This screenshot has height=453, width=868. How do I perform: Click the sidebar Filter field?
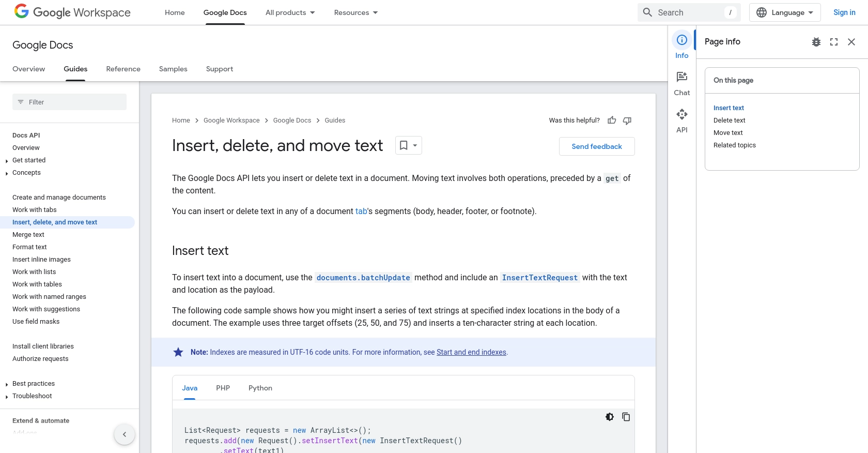pyautogui.click(x=69, y=102)
